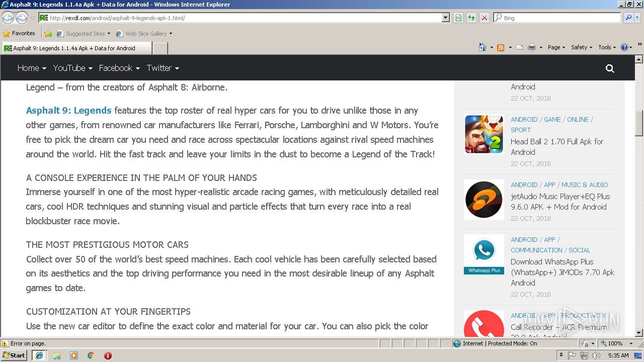Click the Whatsapp Plus thumbnail
Image resolution: width=644 pixels, height=362 pixels.
pos(484,254)
